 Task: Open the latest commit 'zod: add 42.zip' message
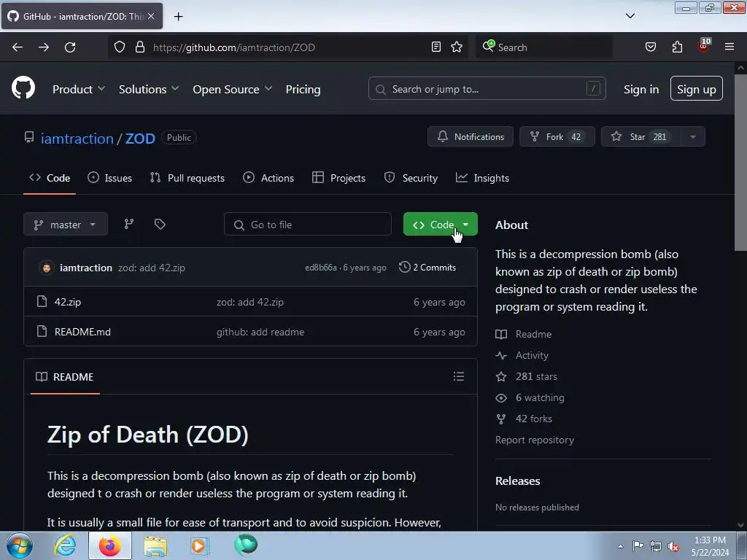click(152, 268)
